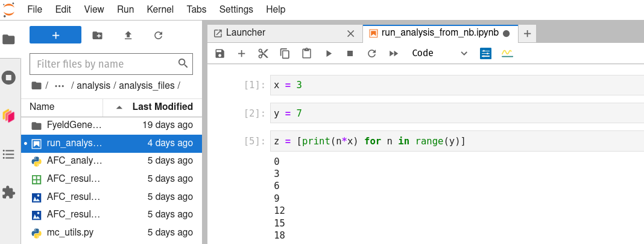Insert a cell below with the plus icon
The width and height of the screenshot is (644, 244).
pos(241,54)
